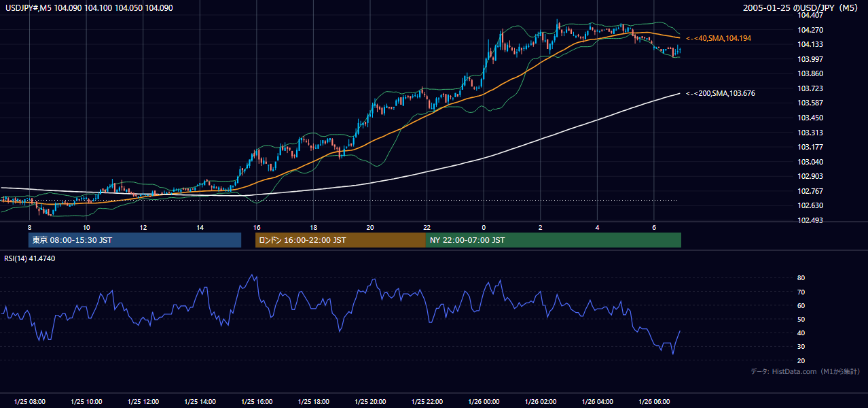Click hour tick 0 under price chart
868x408 pixels.
484,227
